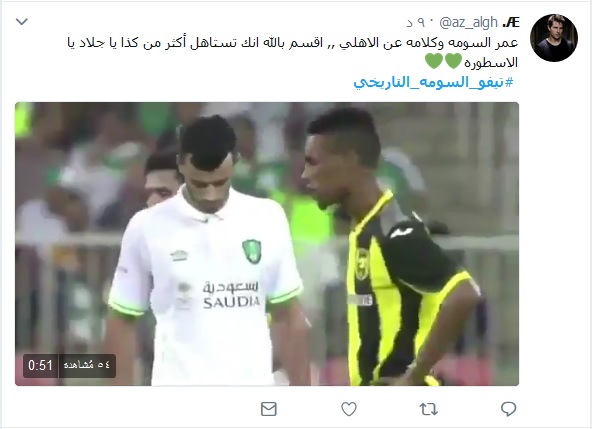The width and height of the screenshot is (592, 429).
Task: Open the tweet timestamp ٩٠ د
Action: (x=416, y=23)
